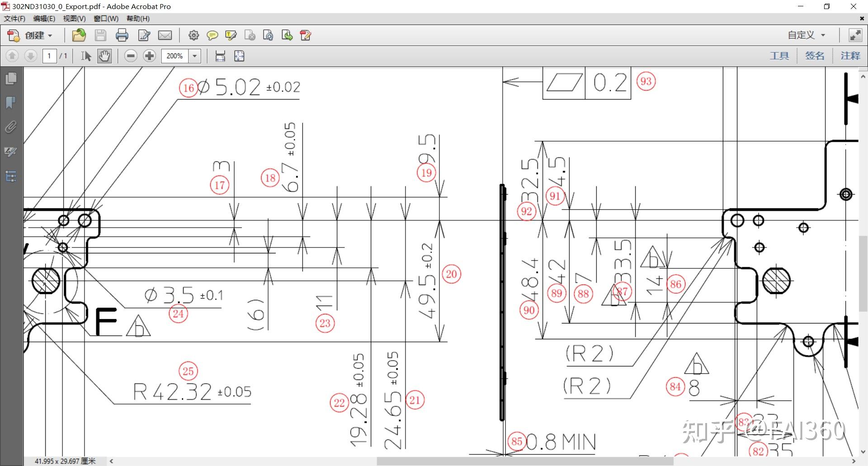The image size is (868, 466).
Task: Click page size 41.995 x 29.697 厘米 label
Action: click(65, 461)
